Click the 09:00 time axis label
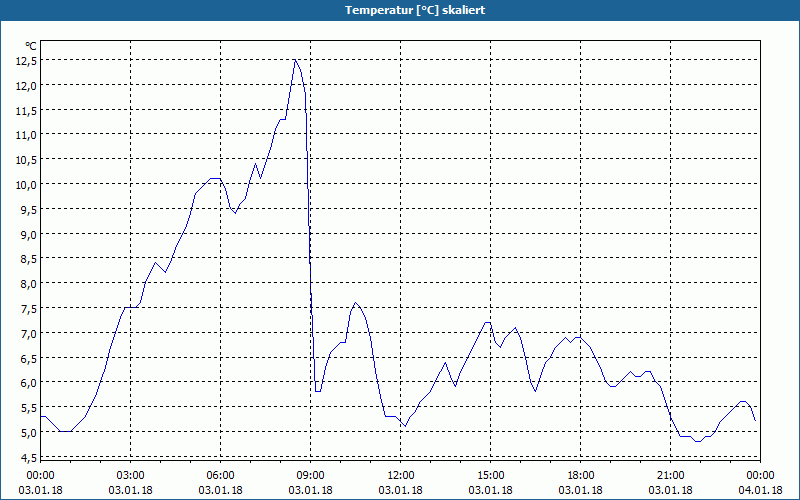Screen dimensions: 800x500 pyautogui.click(x=310, y=476)
